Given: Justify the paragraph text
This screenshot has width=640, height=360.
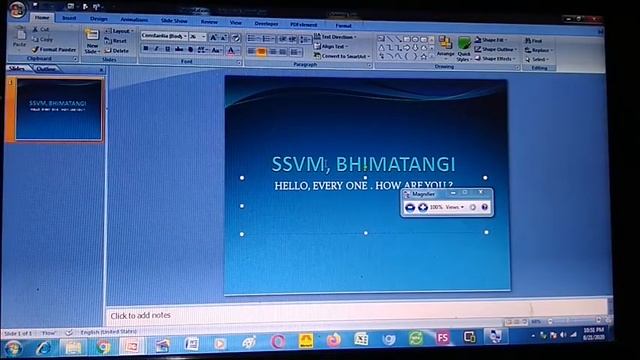Looking at the screenshot, I should point(282,52).
